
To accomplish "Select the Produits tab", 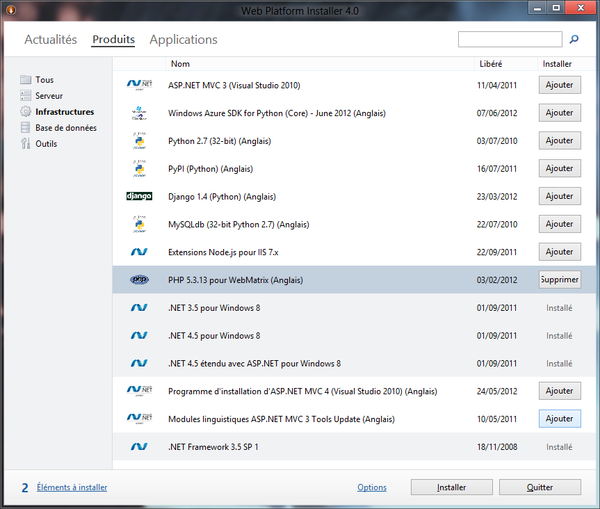I will pyautogui.click(x=114, y=39).
